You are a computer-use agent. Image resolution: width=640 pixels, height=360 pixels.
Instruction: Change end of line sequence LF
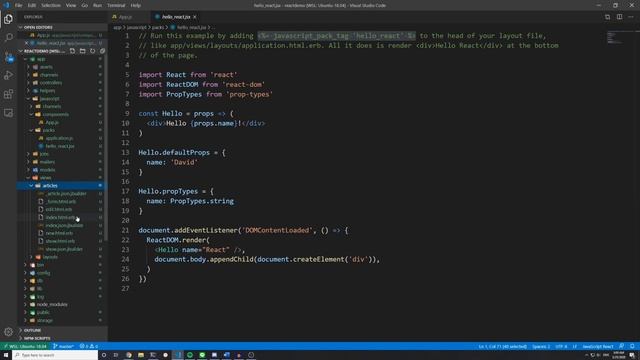pos(575,346)
